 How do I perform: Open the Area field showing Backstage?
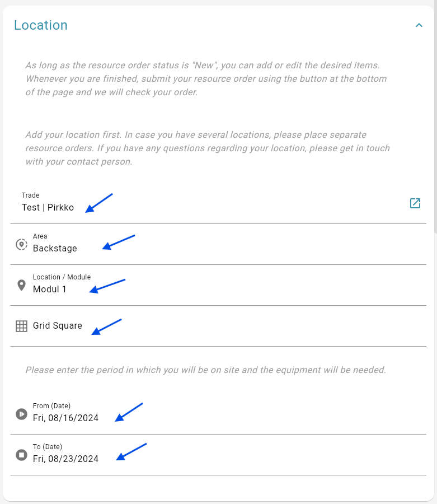(x=218, y=245)
